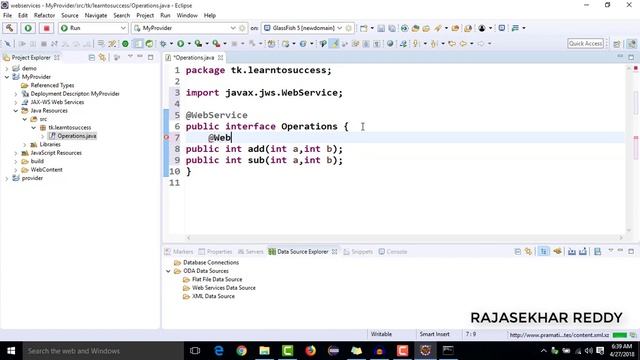The image size is (640, 360).
Task: Click the Save icon in the toolbar
Action: tap(381, 28)
